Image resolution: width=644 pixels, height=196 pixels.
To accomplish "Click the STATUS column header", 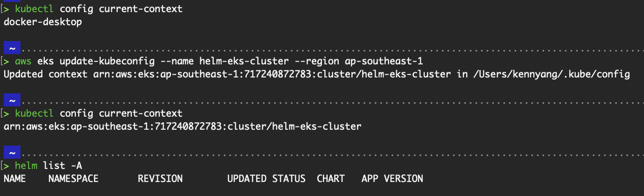I will [x=289, y=179].
